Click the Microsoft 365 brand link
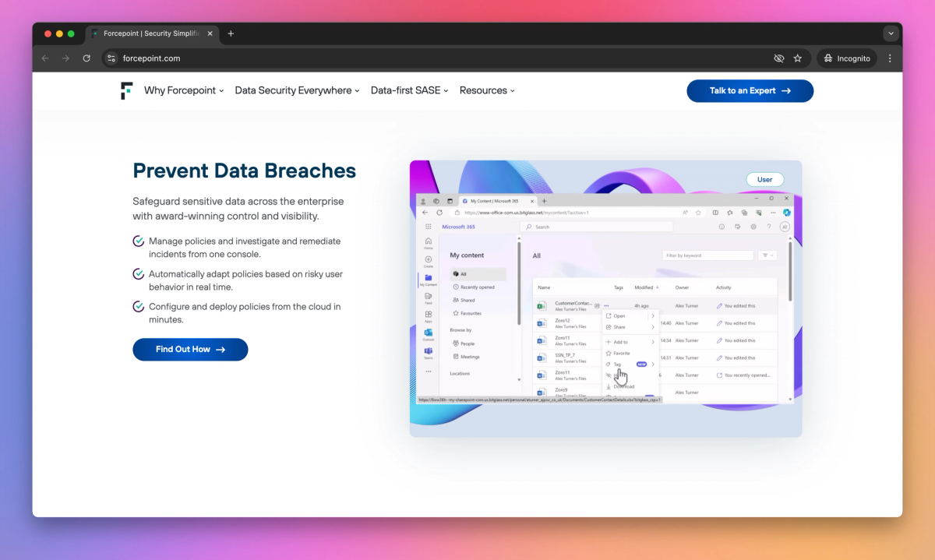Viewport: 935px width, 560px height. pos(458,227)
